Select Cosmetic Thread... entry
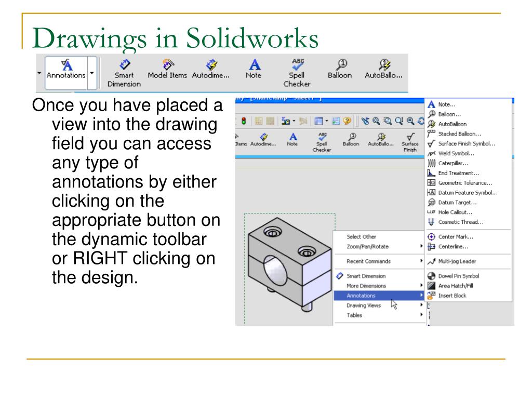Screen dimensions: 532x399 [469, 222]
